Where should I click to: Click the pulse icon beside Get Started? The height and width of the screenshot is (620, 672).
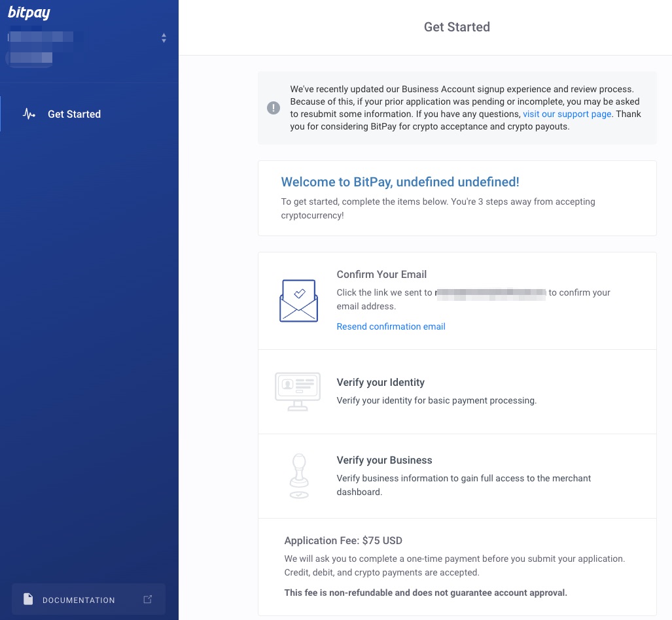tap(29, 114)
